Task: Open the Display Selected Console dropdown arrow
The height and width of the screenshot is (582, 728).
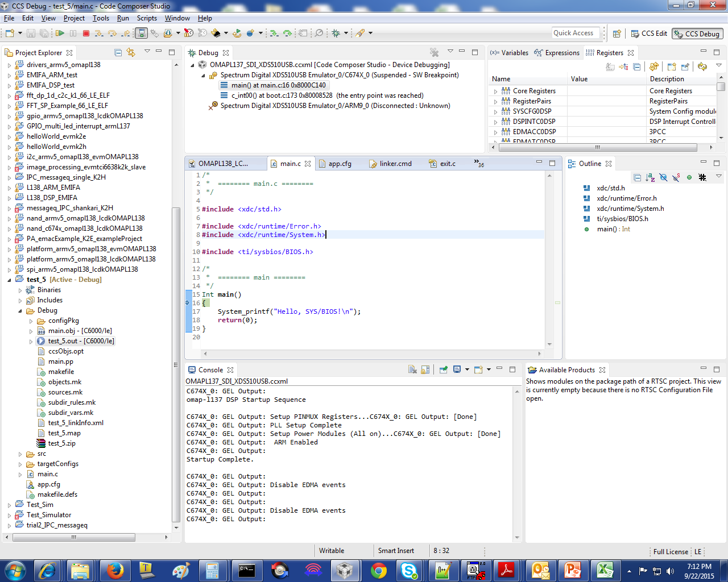Action: click(x=467, y=369)
